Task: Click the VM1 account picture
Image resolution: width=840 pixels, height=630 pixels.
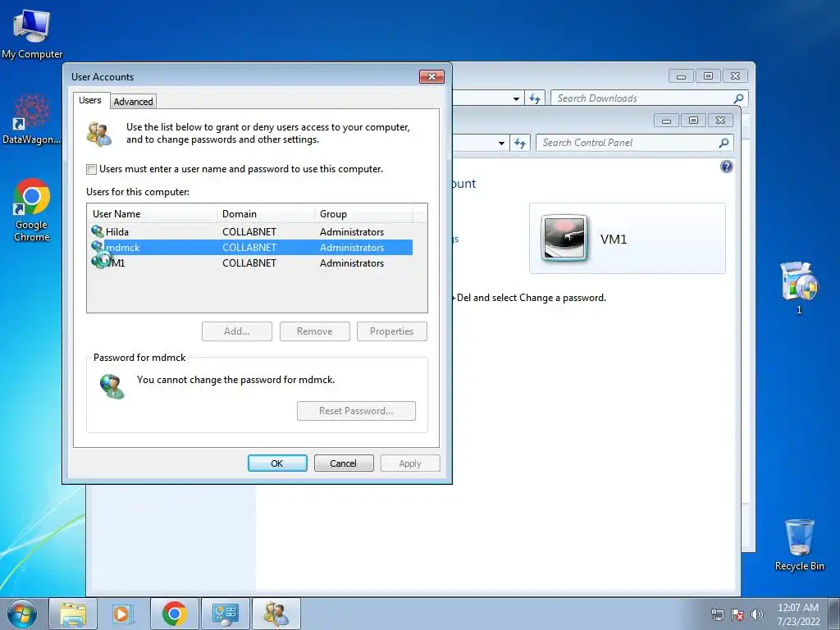Action: 564,239
